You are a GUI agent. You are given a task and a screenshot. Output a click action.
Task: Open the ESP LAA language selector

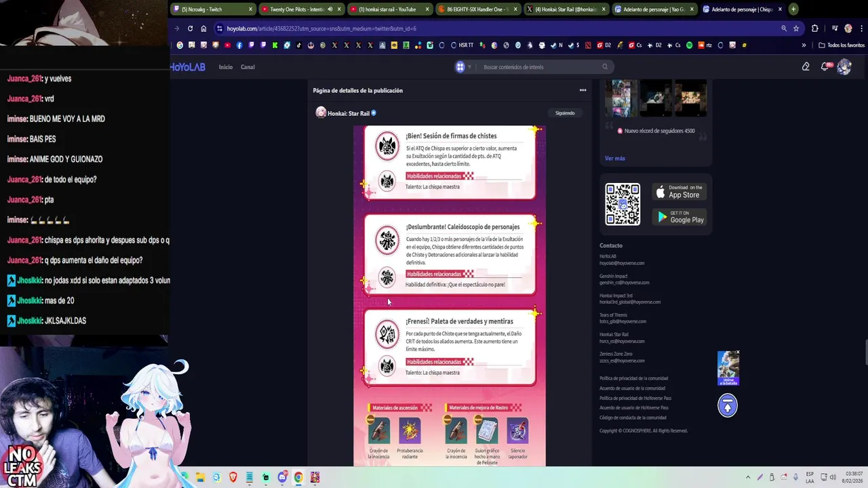[810, 477]
